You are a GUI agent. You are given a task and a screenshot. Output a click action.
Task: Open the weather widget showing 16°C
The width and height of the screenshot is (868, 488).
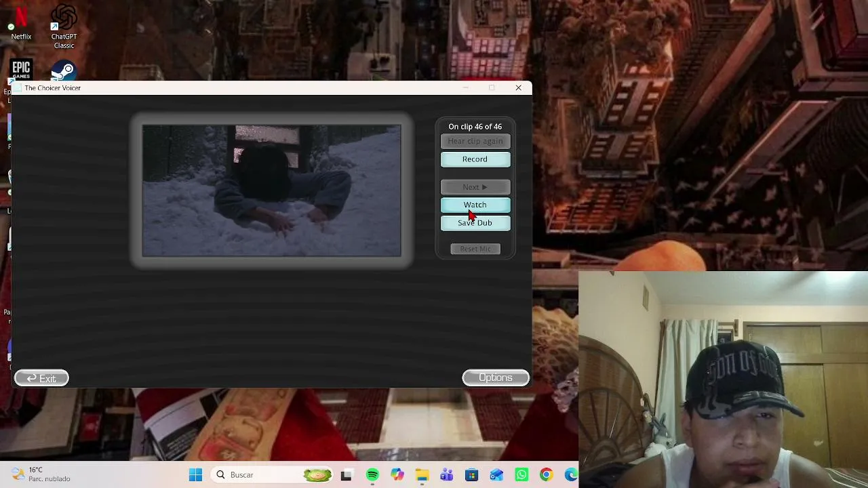(x=41, y=474)
